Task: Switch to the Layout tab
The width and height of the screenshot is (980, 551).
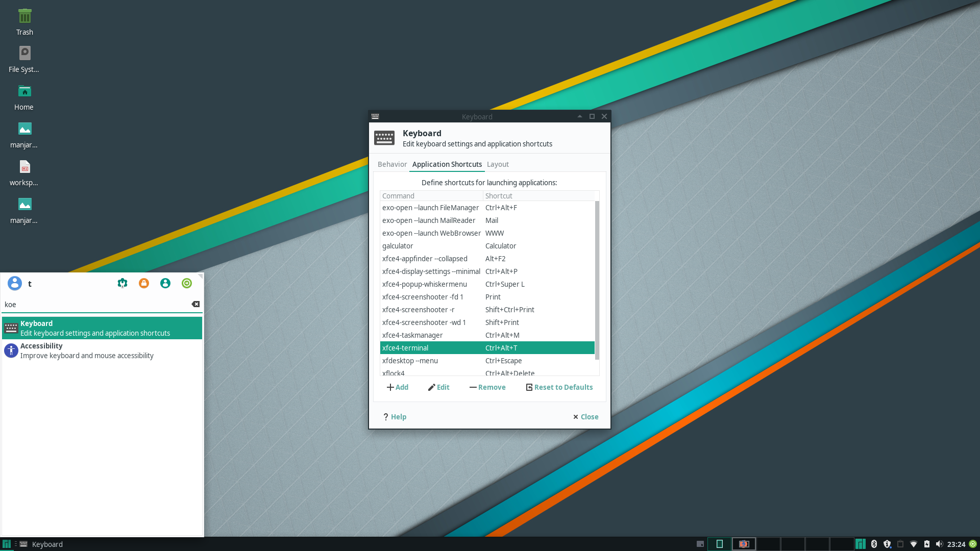Action: point(498,164)
